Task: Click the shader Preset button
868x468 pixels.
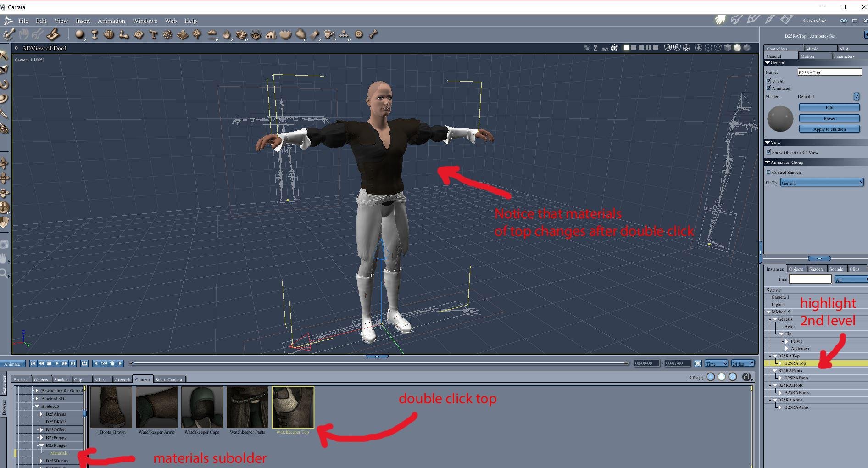Action: pyautogui.click(x=829, y=118)
